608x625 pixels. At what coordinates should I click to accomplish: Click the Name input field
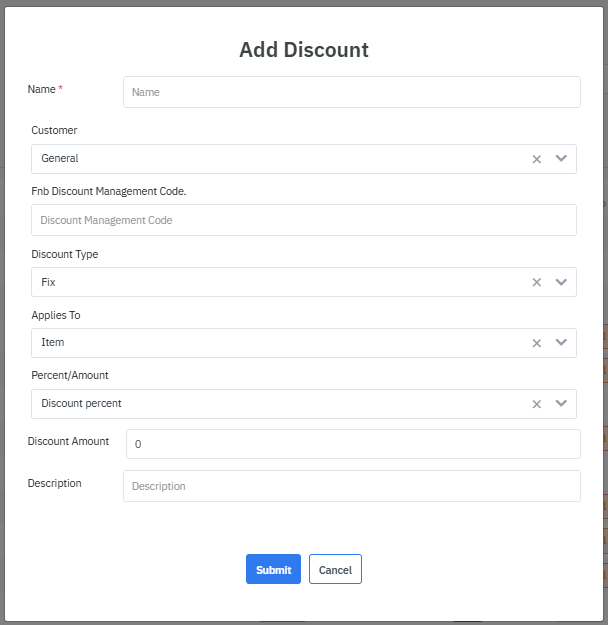[x=351, y=92]
